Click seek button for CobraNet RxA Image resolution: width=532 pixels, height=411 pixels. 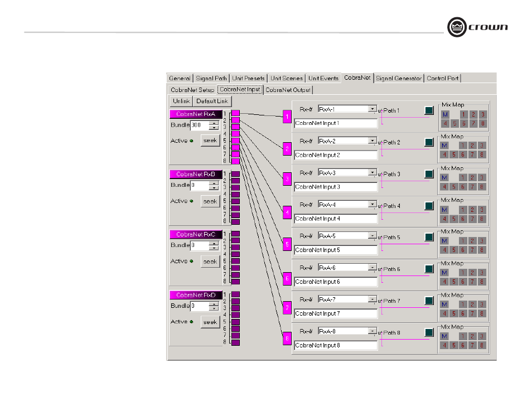click(210, 141)
